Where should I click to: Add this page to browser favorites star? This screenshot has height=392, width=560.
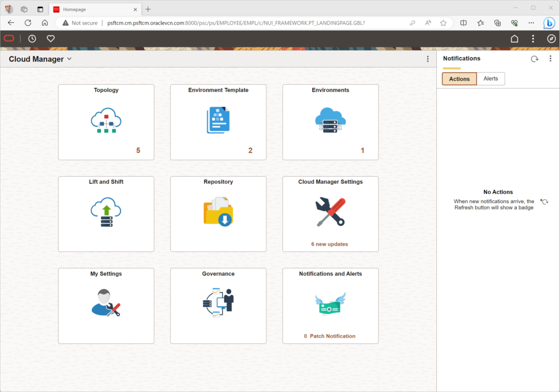click(443, 23)
